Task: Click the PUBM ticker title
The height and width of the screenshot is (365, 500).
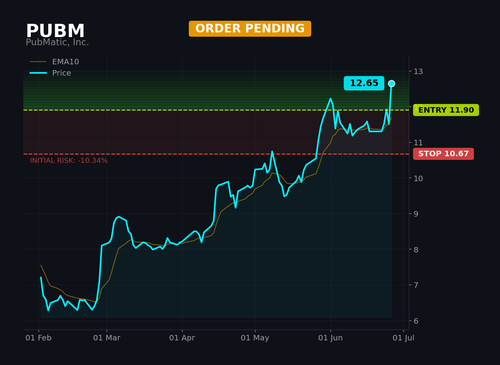Action: point(55,31)
